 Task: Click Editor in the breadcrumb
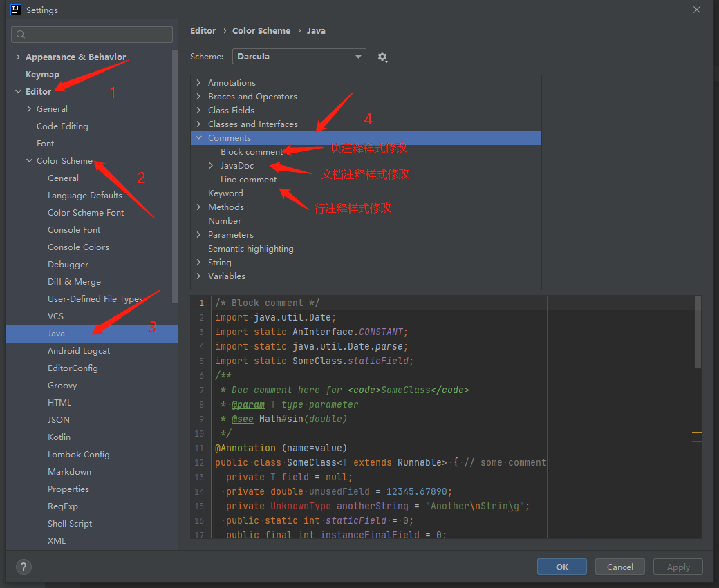pos(203,30)
